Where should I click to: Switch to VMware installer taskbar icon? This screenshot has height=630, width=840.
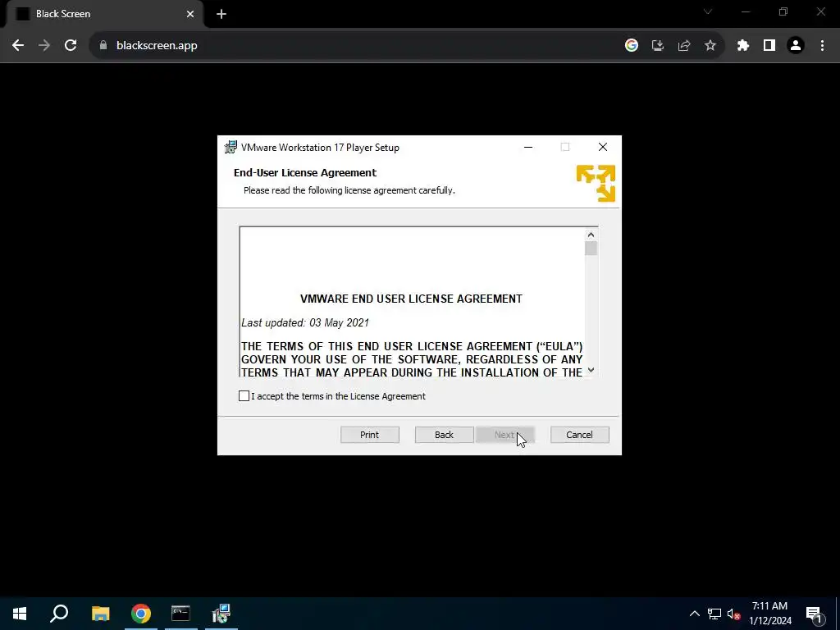(221, 614)
